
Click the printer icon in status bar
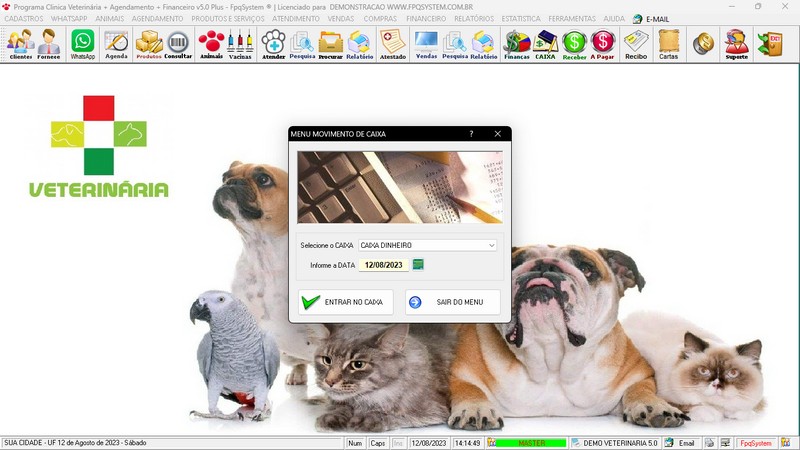(709, 443)
